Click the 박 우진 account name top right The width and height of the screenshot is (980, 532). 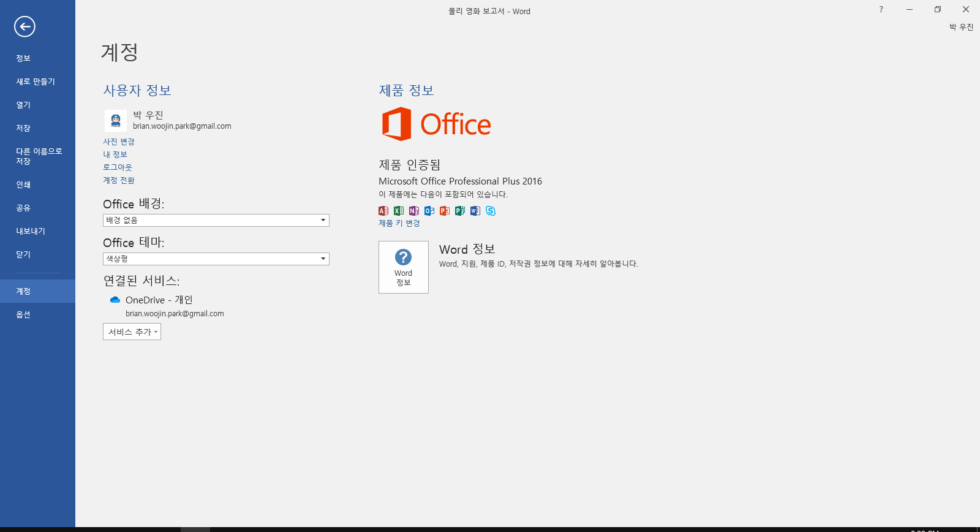tap(962, 27)
